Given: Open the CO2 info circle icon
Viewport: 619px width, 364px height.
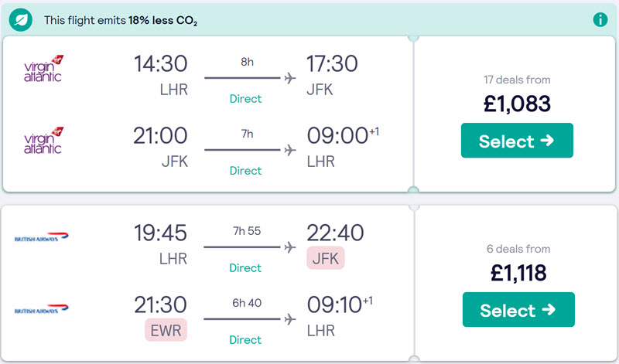Looking at the screenshot, I should tap(600, 19).
